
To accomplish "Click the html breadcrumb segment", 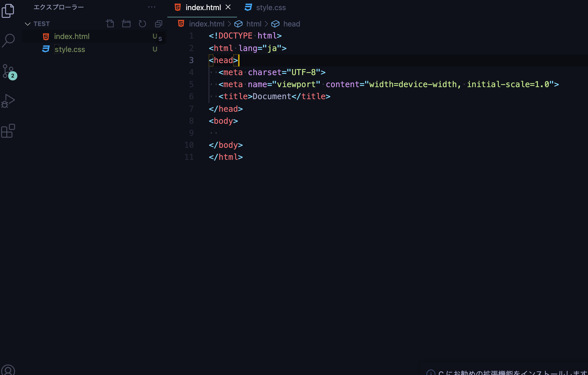I will pos(253,24).
